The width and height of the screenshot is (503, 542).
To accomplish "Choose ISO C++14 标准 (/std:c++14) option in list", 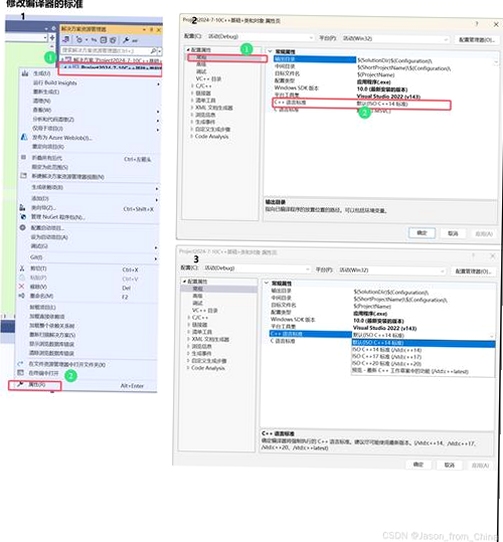I will 423,350.
